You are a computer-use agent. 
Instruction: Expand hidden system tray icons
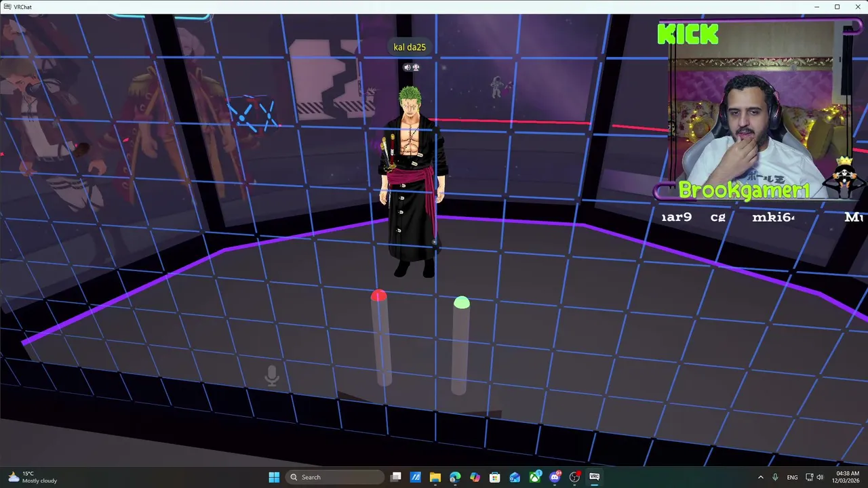pos(760,477)
